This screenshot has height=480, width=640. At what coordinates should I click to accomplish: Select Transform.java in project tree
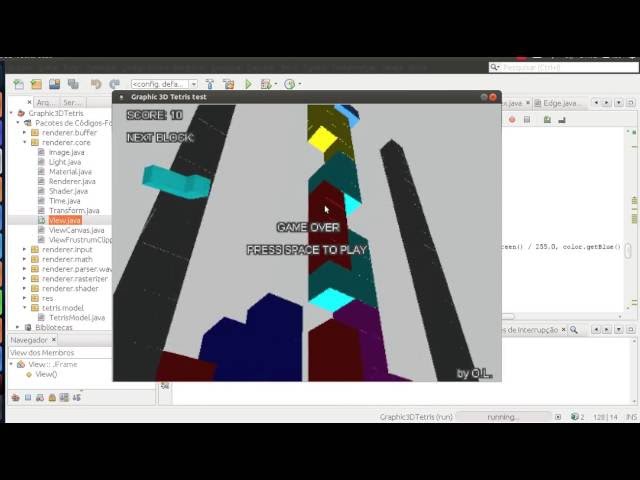(74, 211)
